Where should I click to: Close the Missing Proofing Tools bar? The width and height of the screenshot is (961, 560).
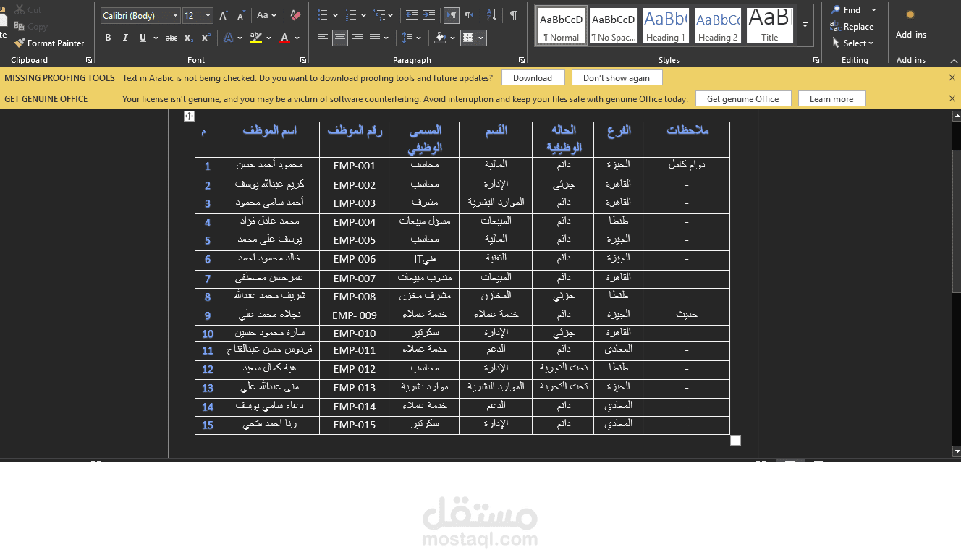(952, 77)
